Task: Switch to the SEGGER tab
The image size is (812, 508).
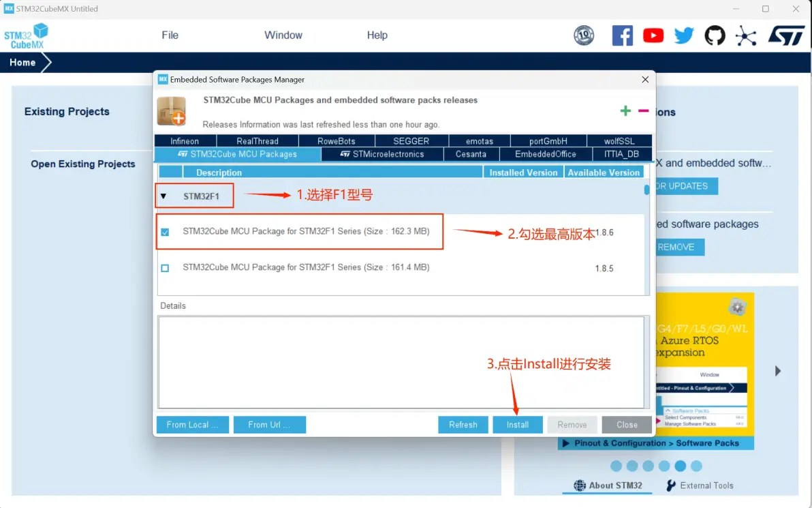Action: (411, 140)
